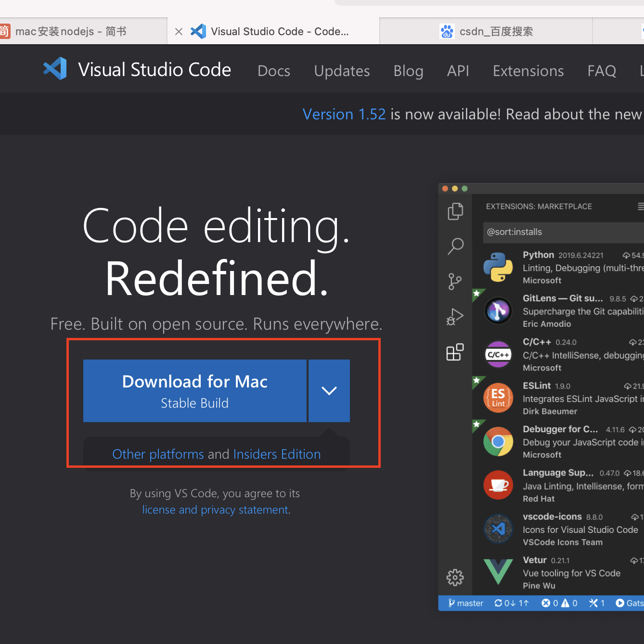Open the FAQ navigation item
The width and height of the screenshot is (644, 644).
click(602, 71)
